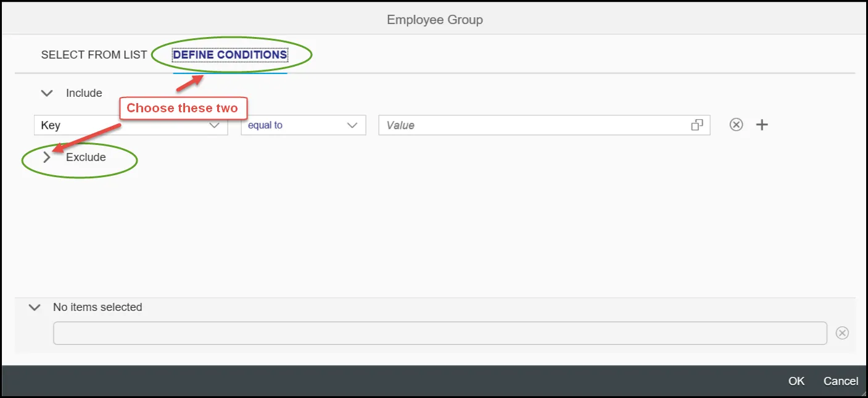868x398 pixels.
Task: Click the empty selected items token box
Action: coord(439,333)
